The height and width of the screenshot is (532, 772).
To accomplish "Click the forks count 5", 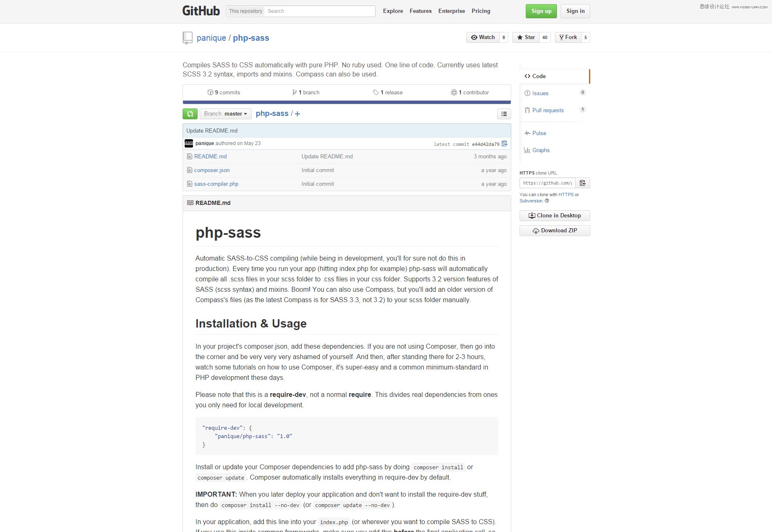I will pyautogui.click(x=586, y=37).
